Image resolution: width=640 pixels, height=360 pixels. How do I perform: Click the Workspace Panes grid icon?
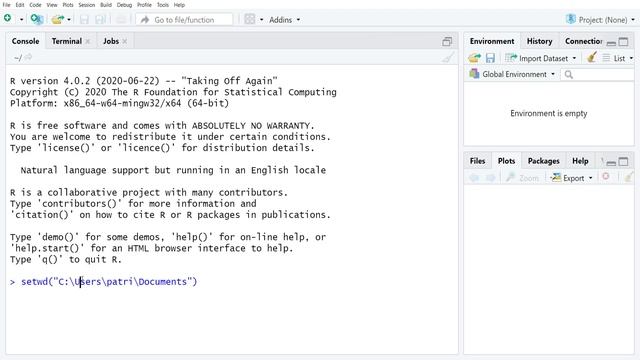pyautogui.click(x=250, y=19)
